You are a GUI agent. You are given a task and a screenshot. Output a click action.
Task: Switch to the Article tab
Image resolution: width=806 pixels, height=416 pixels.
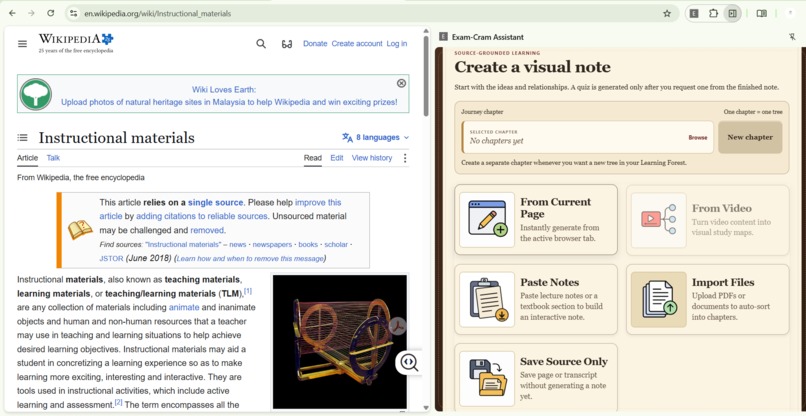(27, 158)
